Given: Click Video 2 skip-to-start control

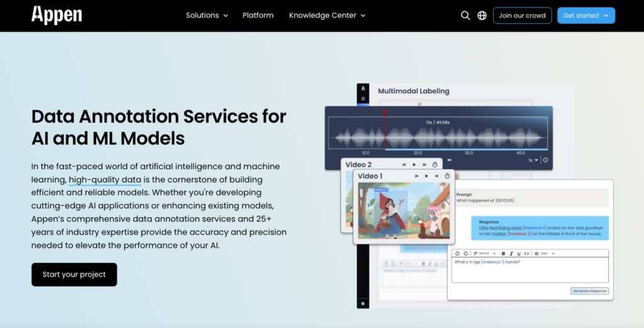Looking at the screenshot, I should click(404, 164).
